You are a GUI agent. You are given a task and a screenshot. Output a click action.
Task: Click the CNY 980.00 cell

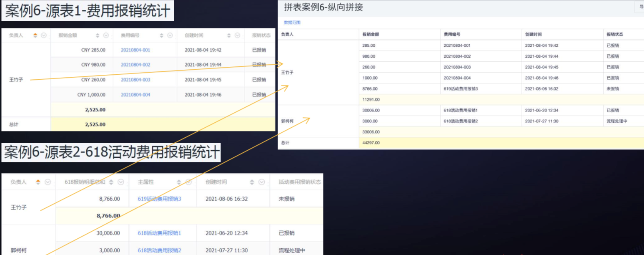pyautogui.click(x=93, y=65)
